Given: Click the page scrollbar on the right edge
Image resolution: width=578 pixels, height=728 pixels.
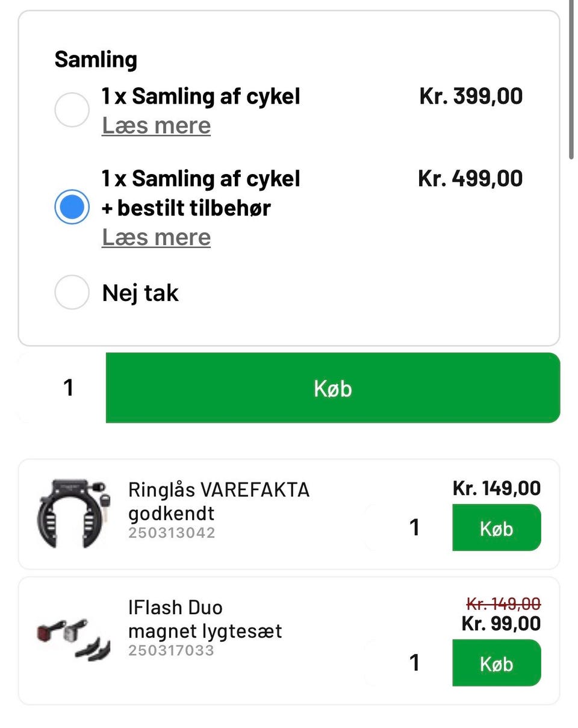Looking at the screenshot, I should click(x=571, y=78).
